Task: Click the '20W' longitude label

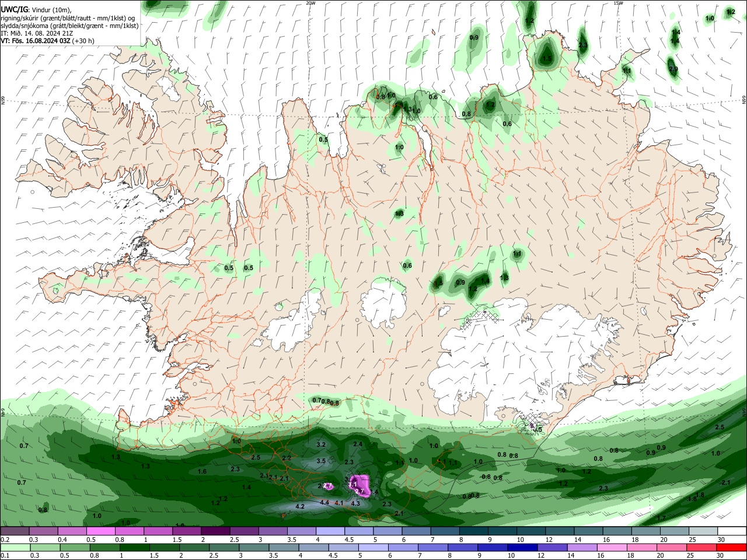Action: [311, 3]
